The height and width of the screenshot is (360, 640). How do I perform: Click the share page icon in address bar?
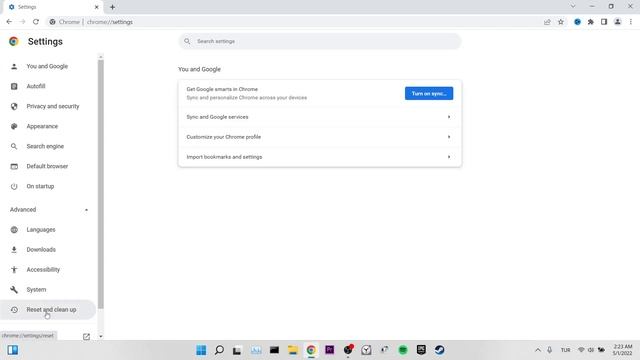click(547, 22)
